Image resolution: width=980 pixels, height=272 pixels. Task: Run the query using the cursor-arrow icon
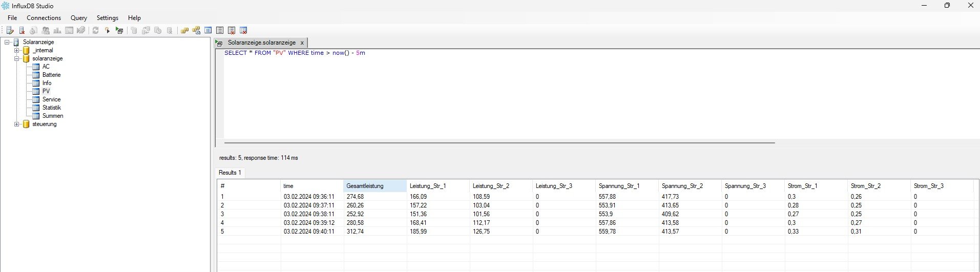point(108,31)
